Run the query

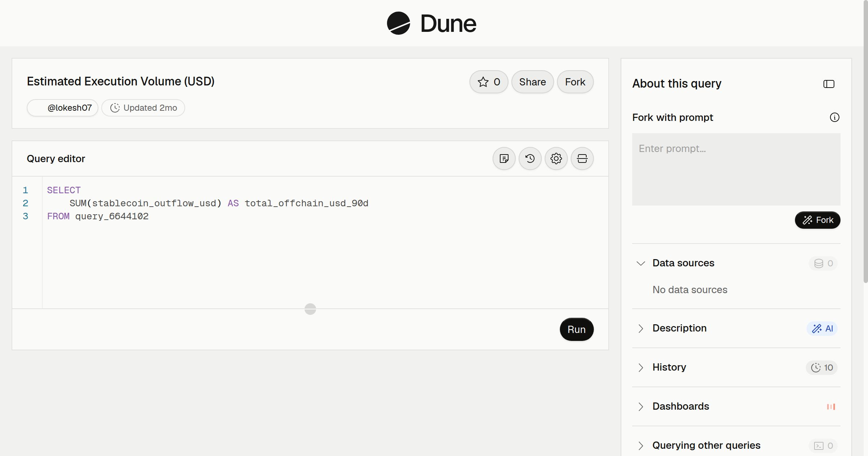tap(576, 329)
